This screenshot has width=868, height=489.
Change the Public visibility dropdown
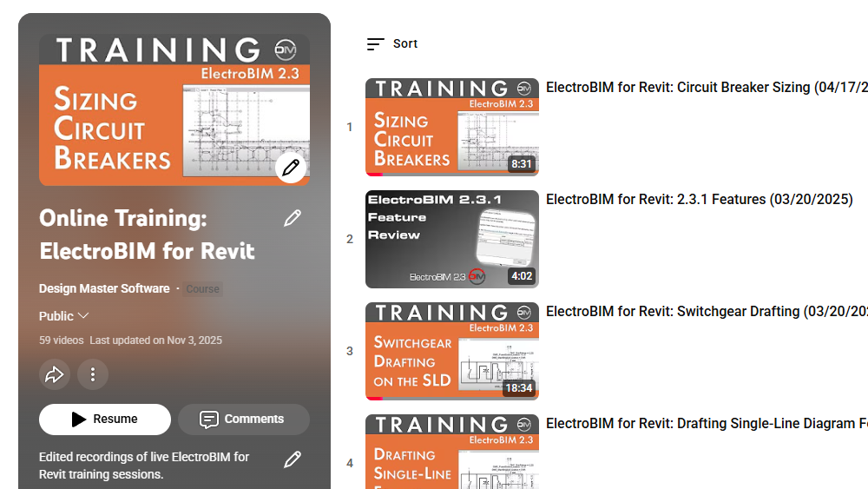pyautogui.click(x=63, y=316)
